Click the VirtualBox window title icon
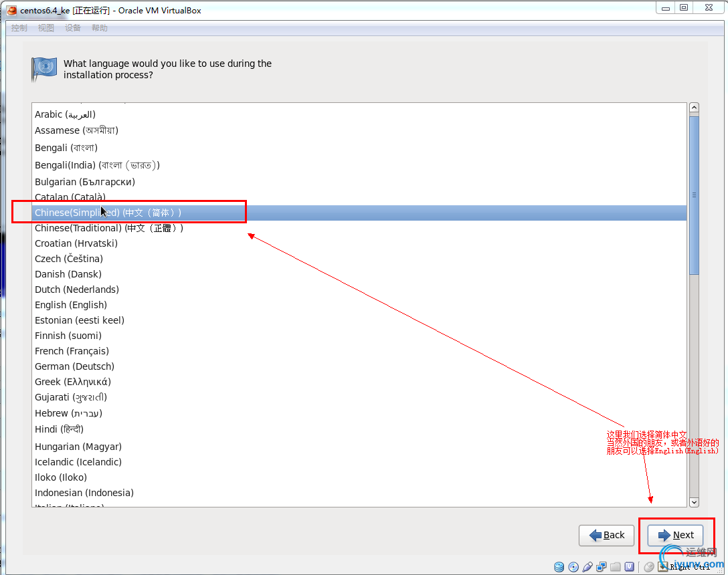 click(x=11, y=10)
